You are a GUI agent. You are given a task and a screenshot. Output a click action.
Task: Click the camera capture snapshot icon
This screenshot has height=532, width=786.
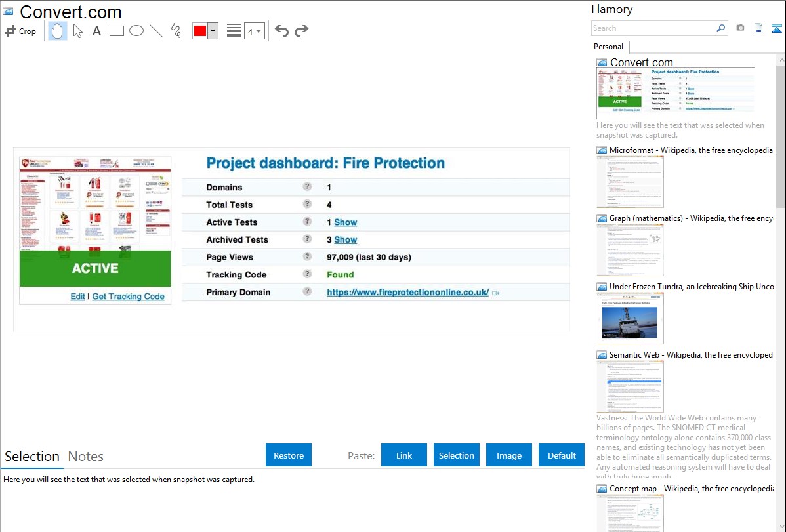pyautogui.click(x=740, y=28)
